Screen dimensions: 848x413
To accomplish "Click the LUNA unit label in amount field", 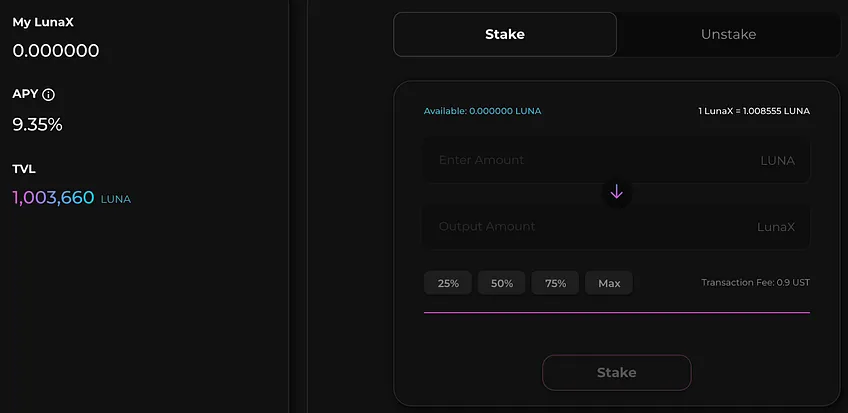I will (x=777, y=161).
